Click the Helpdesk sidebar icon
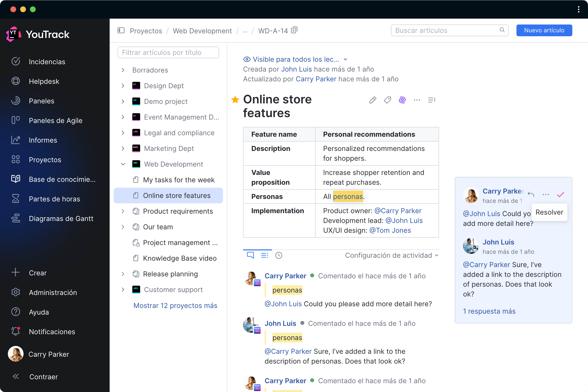The height and width of the screenshot is (392, 588). coord(16,81)
